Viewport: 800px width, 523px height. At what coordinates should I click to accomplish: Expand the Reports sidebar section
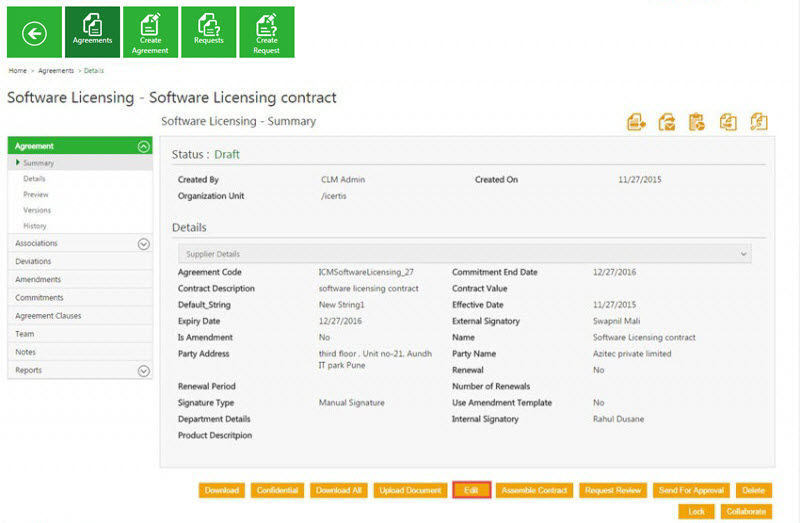click(x=144, y=371)
